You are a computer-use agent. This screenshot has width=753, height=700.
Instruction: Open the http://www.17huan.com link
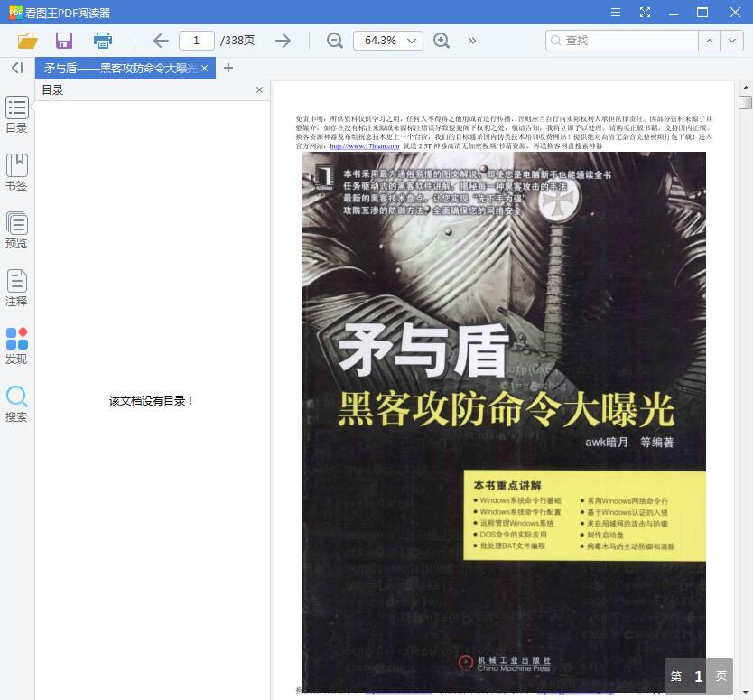[365, 146]
